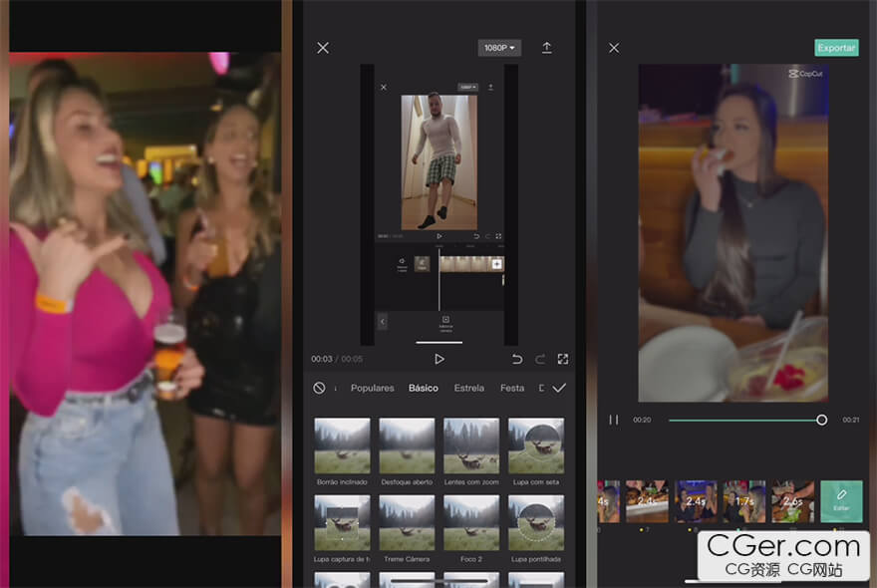Switch to the Populares effects tab
Viewport: 877px width, 588px height.
(x=373, y=389)
